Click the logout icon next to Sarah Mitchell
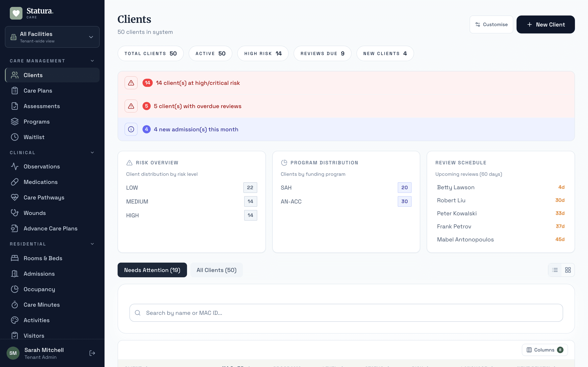Screen dimensions: 588x367 (x=92, y=353)
